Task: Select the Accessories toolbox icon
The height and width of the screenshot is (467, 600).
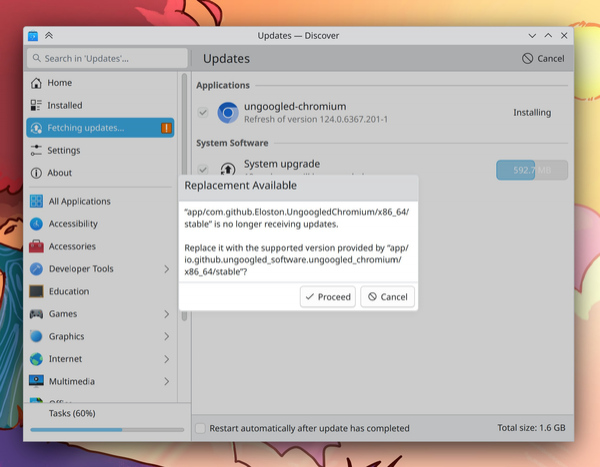Action: [37, 246]
